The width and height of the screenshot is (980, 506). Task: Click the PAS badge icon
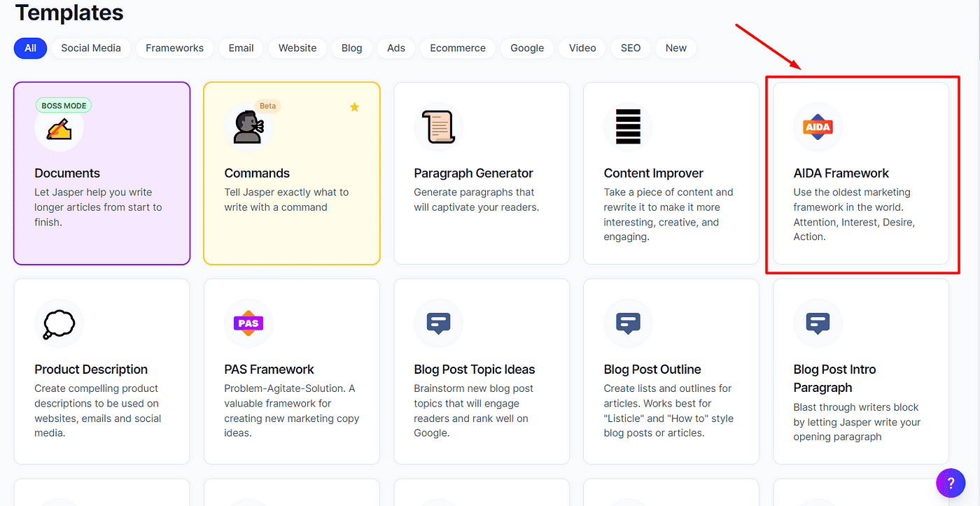(248, 324)
